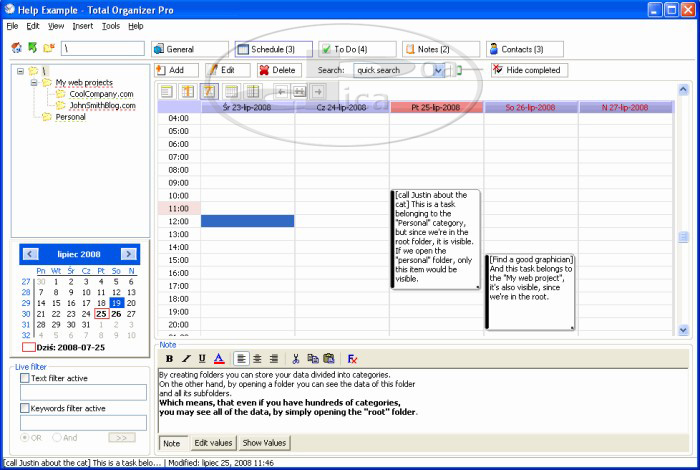Image resolution: width=700 pixels, height=470 pixels.
Task: Click the Delete button
Action: pos(279,70)
